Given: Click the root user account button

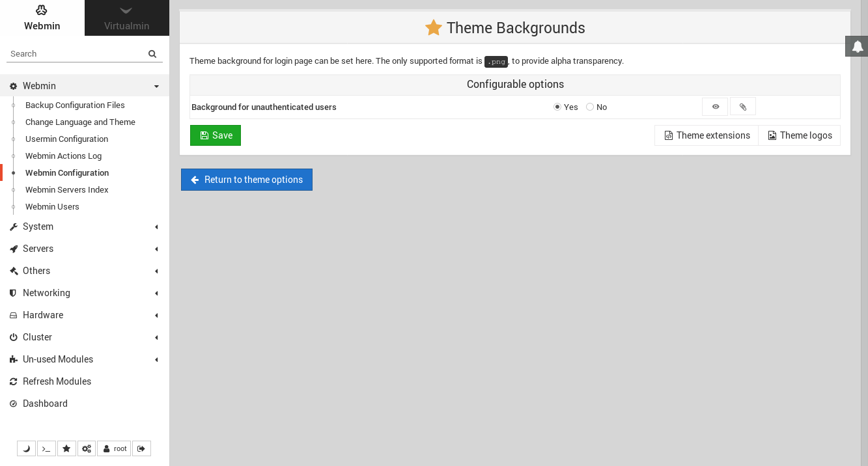Looking at the screenshot, I should pos(113,448).
